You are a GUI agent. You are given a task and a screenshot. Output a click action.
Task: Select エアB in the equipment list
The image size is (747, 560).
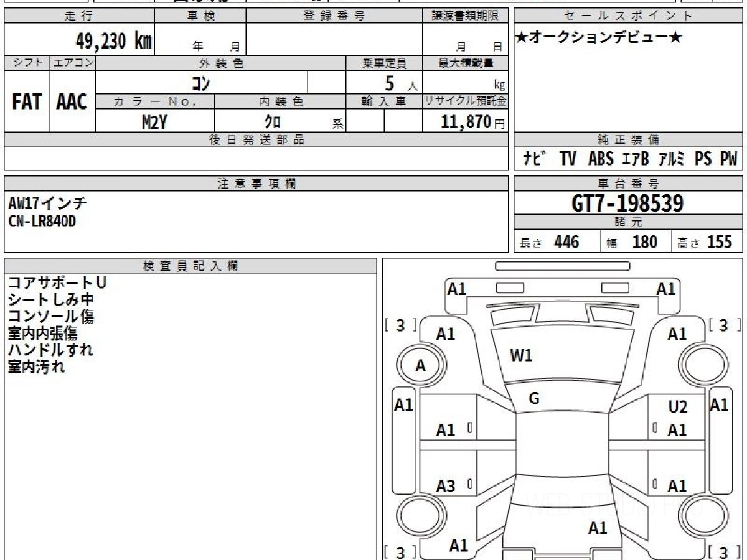(636, 159)
